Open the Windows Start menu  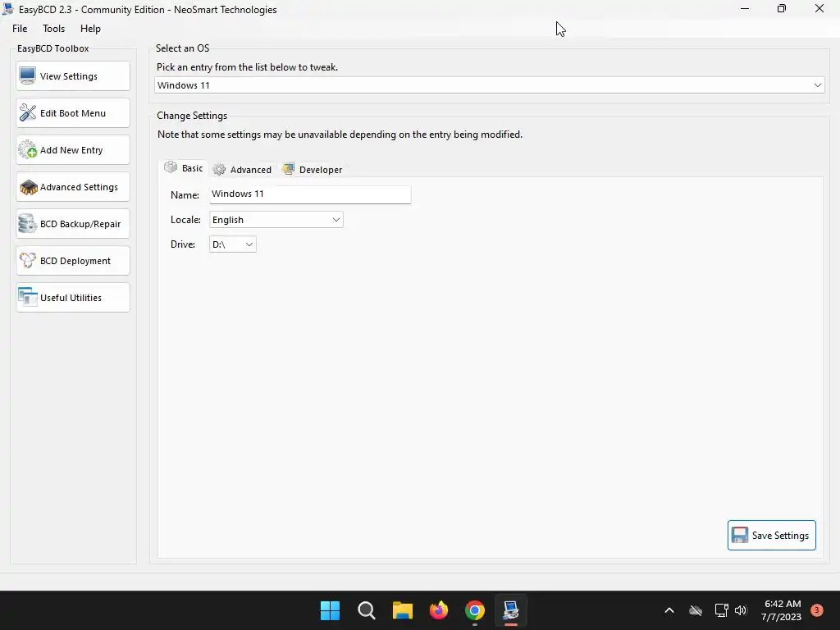click(x=330, y=610)
